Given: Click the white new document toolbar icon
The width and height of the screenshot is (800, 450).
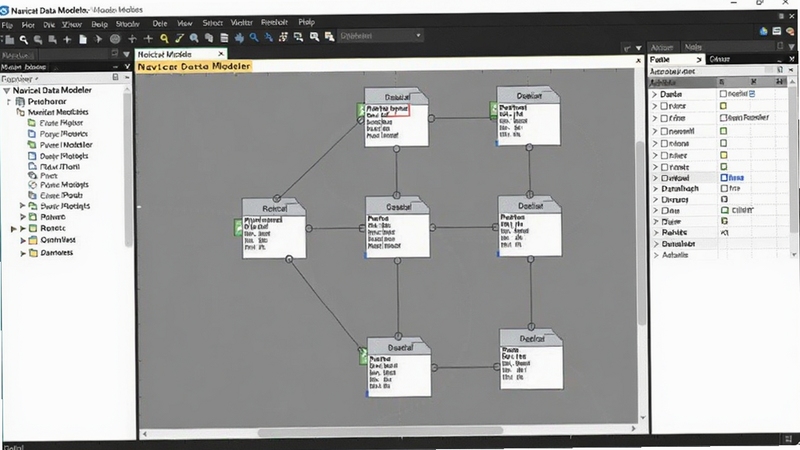Looking at the screenshot, I should tap(83, 39).
